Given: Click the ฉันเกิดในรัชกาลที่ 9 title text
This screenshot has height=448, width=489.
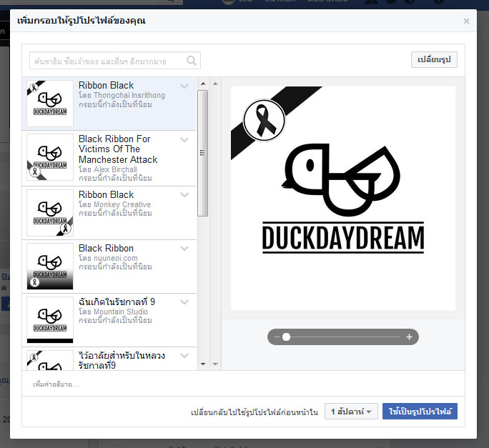Looking at the screenshot, I should point(117,302).
